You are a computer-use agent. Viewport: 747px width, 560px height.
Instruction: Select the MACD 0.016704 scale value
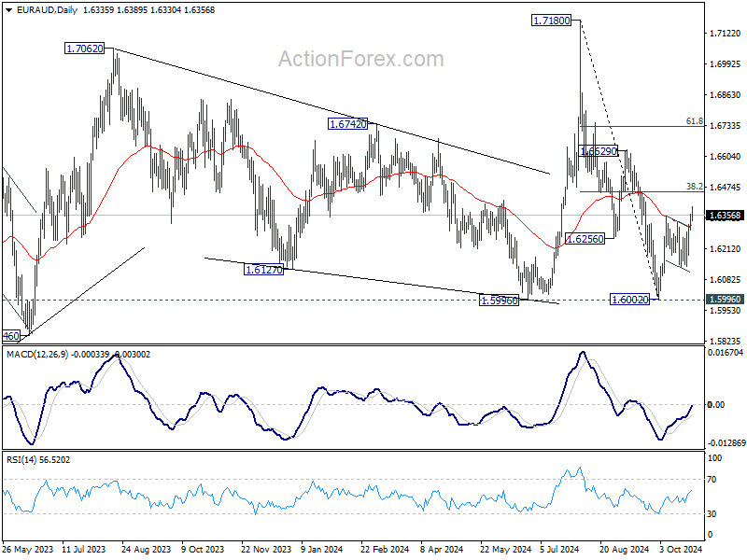[726, 353]
